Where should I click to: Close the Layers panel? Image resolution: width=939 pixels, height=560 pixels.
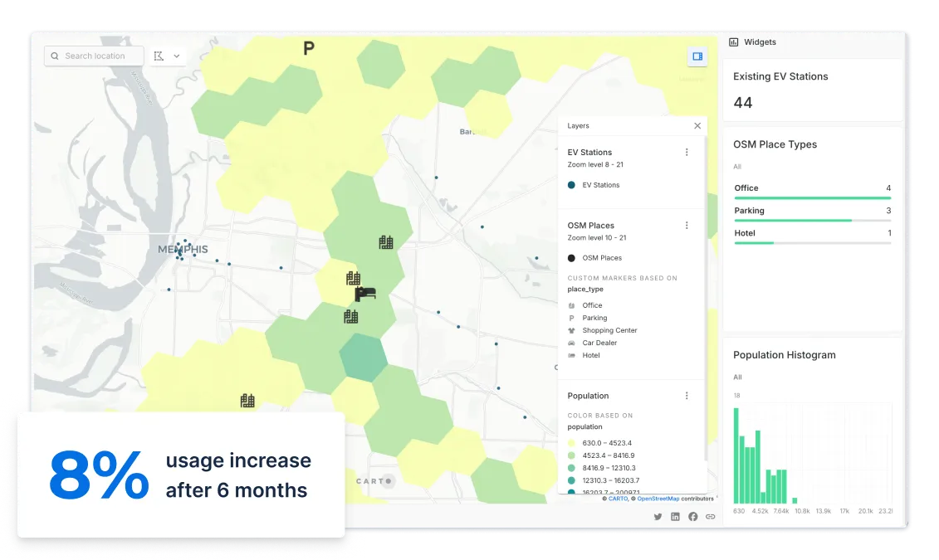pos(697,126)
